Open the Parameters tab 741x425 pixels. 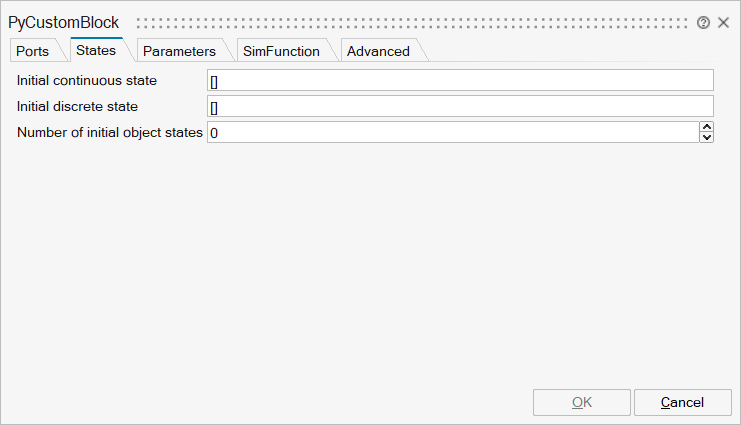coord(179,51)
